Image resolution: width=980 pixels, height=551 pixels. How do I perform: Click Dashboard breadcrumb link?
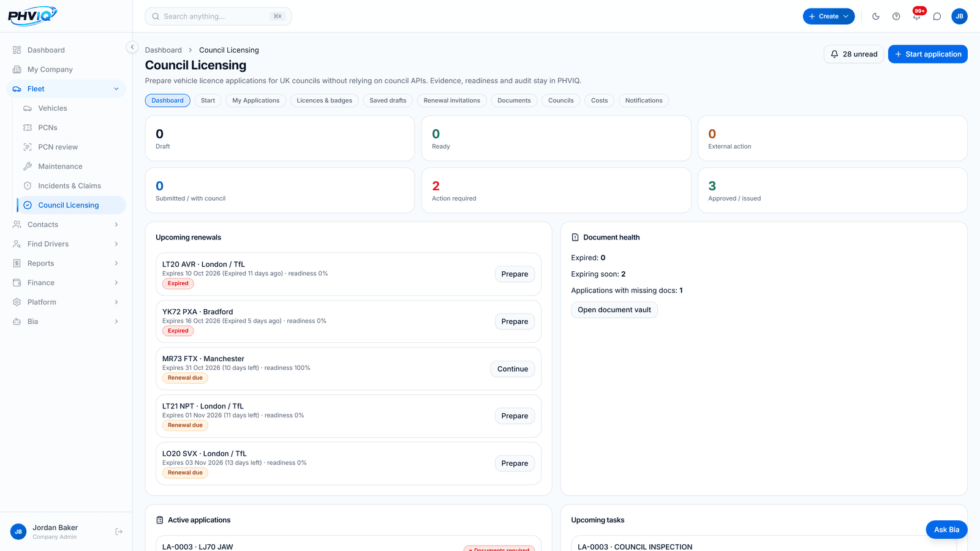pyautogui.click(x=163, y=50)
